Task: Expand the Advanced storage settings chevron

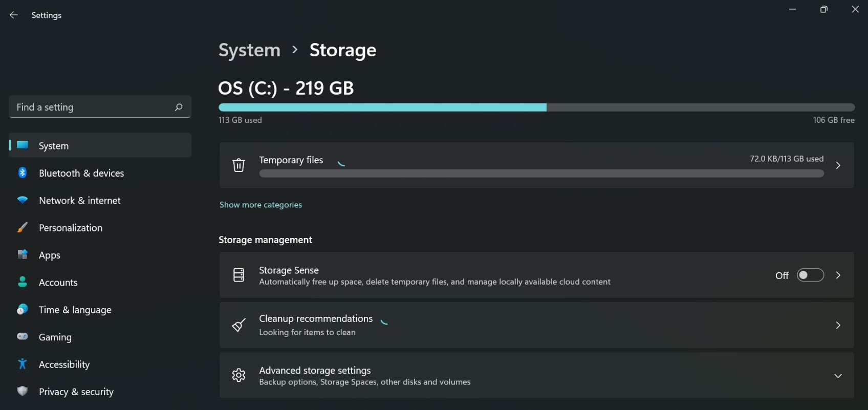Action: coord(838,376)
